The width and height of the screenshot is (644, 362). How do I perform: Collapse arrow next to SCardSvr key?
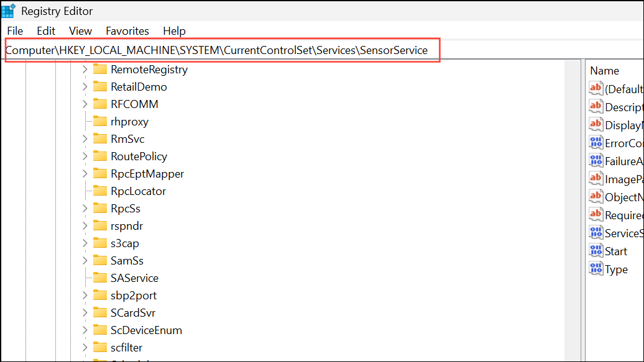click(x=85, y=312)
